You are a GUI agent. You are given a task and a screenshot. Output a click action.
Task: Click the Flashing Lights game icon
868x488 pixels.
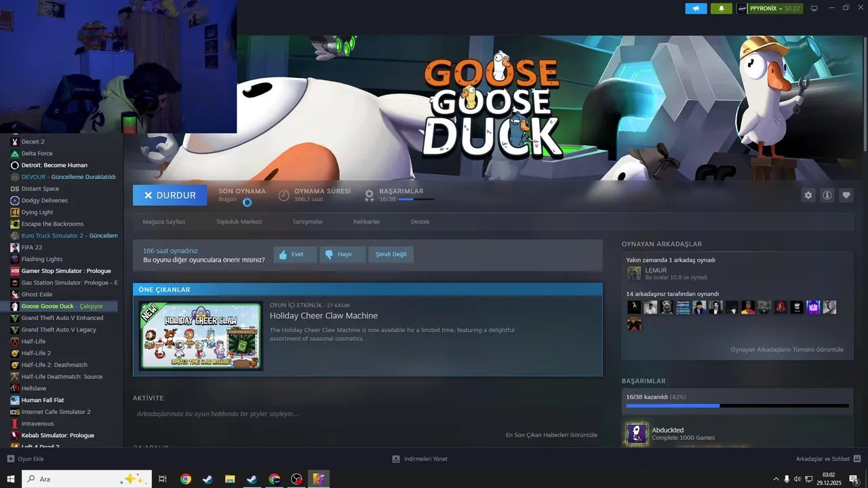tap(15, 259)
